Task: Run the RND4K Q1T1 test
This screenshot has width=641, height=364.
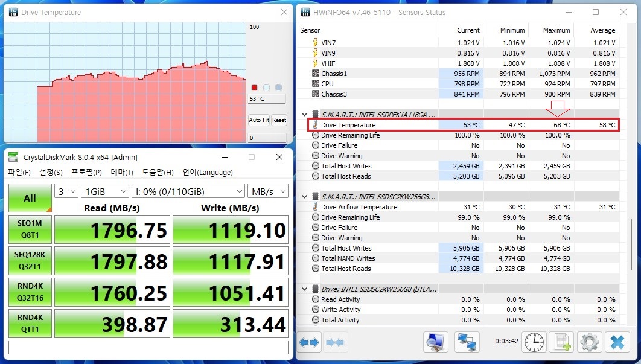Action: point(30,324)
